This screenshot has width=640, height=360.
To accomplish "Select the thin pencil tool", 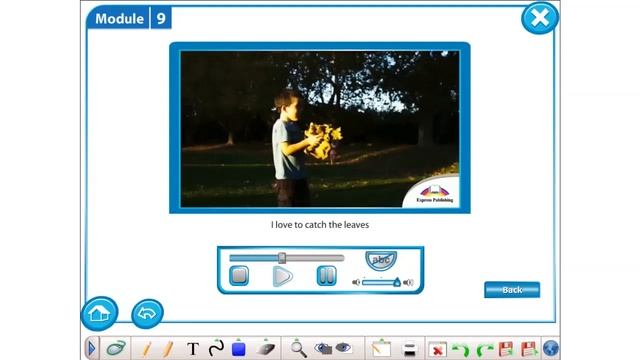I will (147, 349).
